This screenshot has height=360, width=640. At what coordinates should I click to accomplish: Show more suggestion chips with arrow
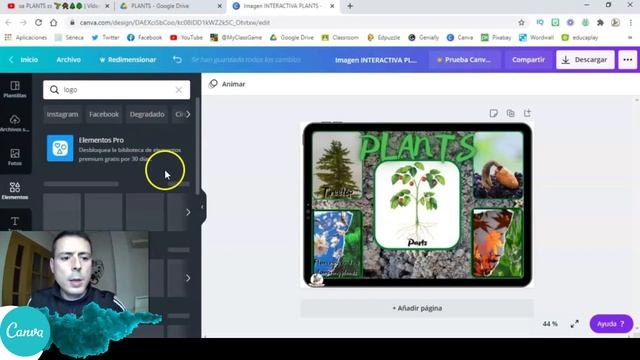[x=188, y=114]
